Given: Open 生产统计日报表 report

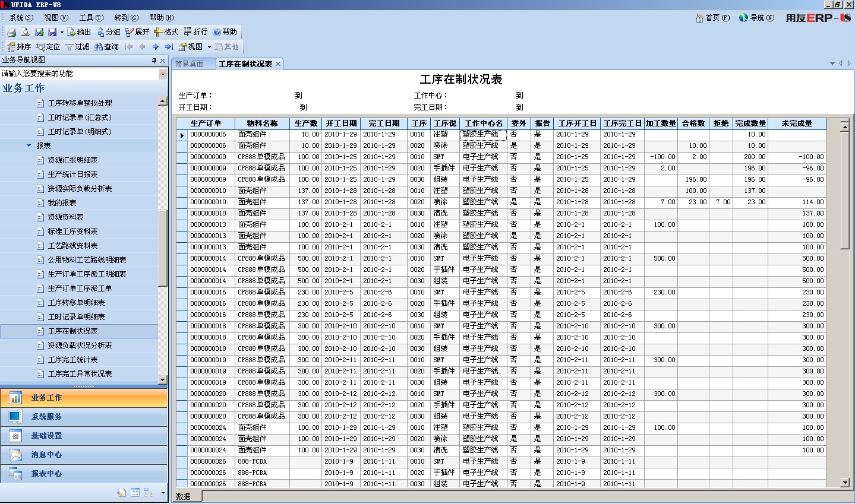Looking at the screenshot, I should click(x=72, y=175).
